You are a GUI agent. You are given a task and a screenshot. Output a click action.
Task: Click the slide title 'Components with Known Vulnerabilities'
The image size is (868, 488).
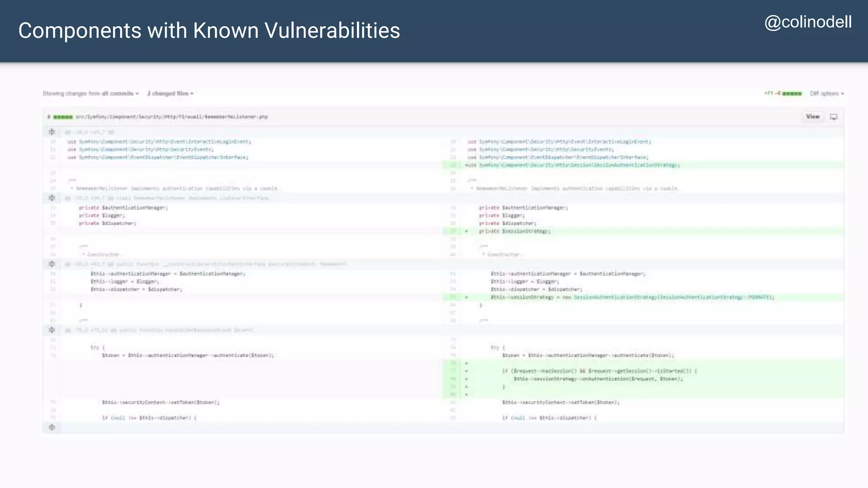[x=209, y=30]
